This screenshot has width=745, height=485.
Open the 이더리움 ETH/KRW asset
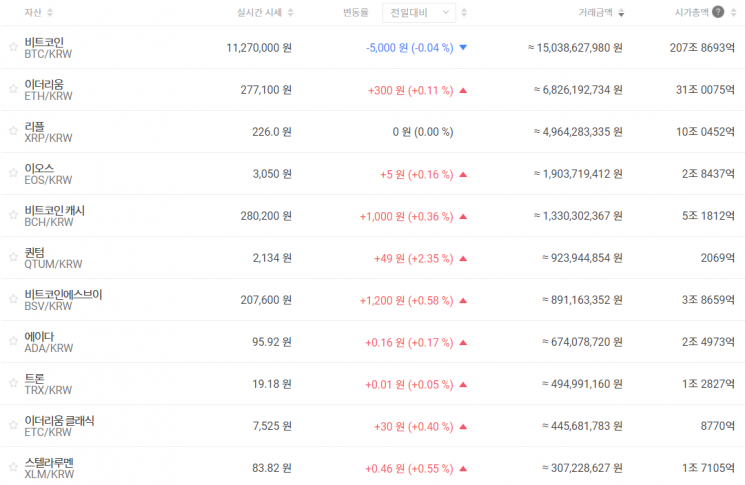pos(48,90)
